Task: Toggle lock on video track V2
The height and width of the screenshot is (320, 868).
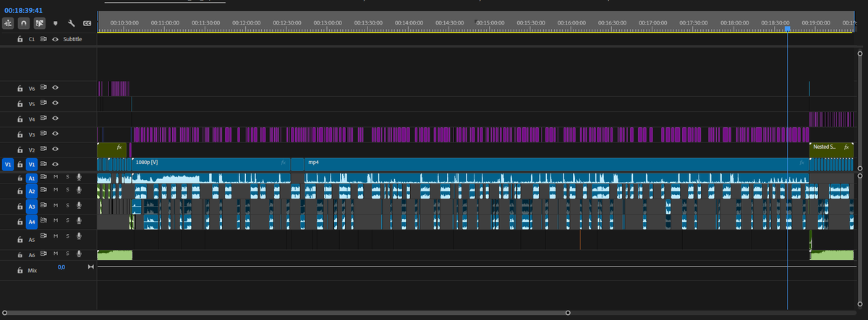Action: tap(20, 150)
